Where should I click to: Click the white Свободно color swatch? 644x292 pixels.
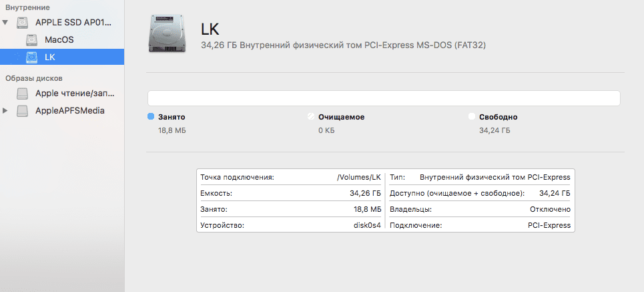[472, 117]
